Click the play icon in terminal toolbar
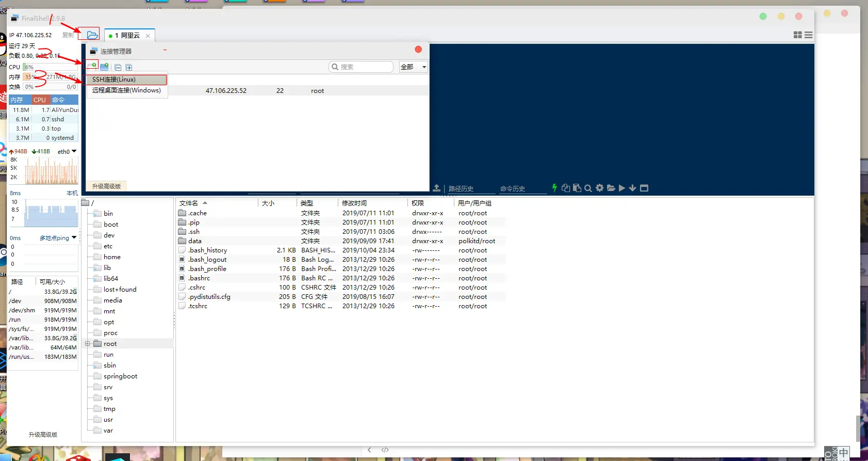 622,188
